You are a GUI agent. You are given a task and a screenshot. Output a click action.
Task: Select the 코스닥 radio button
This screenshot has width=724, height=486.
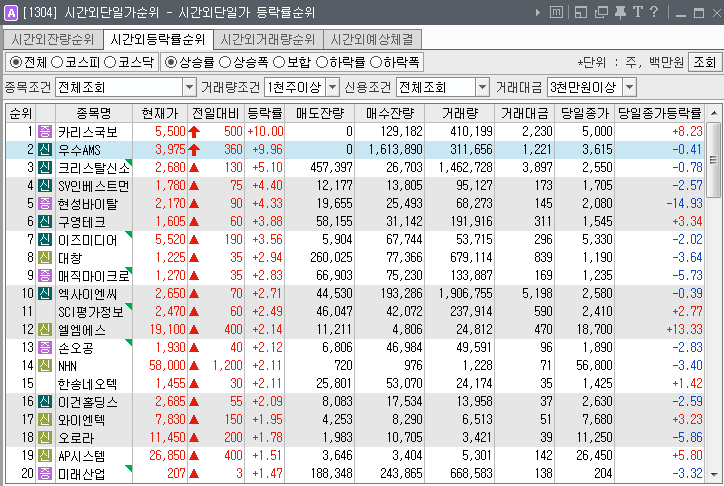(x=110, y=62)
